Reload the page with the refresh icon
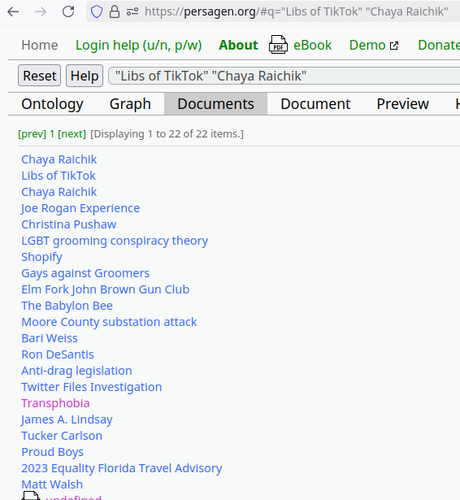Screen dimensions: 460x500 [x=68, y=12]
